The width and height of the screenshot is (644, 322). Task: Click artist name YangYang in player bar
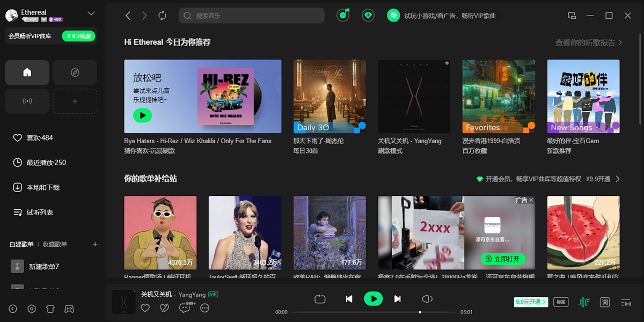point(192,294)
